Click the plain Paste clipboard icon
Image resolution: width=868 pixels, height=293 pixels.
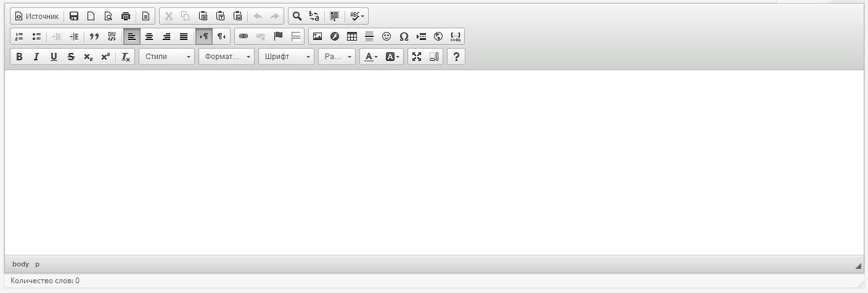tap(203, 17)
